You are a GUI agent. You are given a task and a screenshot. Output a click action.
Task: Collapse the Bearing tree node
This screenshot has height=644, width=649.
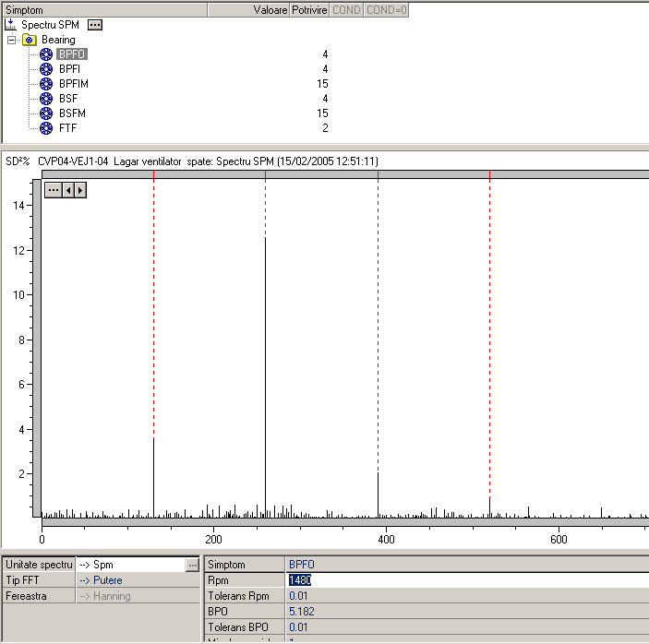[x=11, y=40]
